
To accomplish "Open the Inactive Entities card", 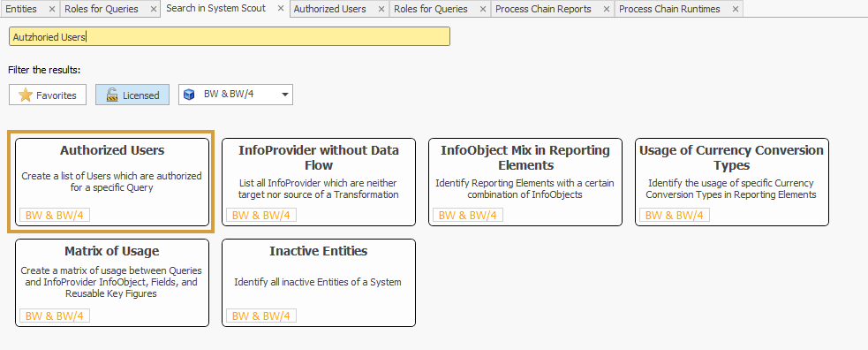I will (x=318, y=283).
